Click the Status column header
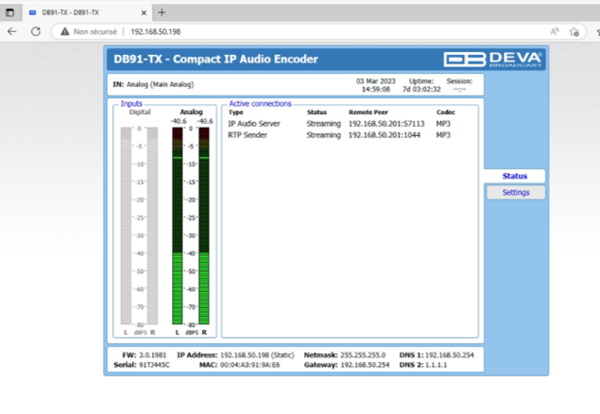Image resolution: width=600 pixels, height=414 pixels. [x=316, y=112]
